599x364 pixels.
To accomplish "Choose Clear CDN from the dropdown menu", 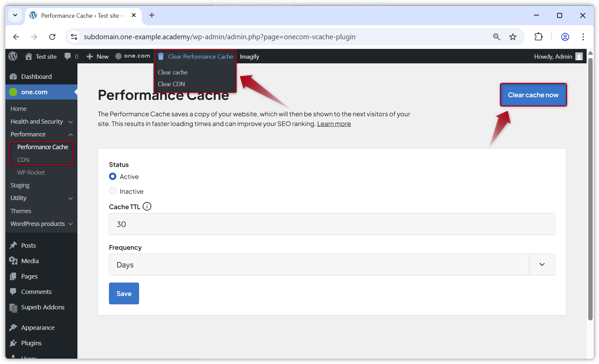I will pos(171,84).
